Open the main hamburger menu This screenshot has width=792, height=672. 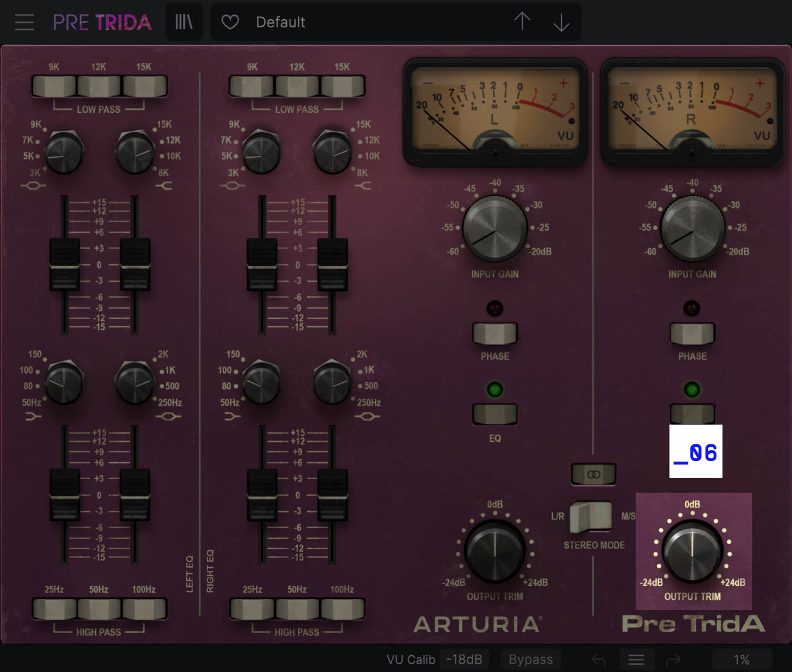[x=24, y=22]
